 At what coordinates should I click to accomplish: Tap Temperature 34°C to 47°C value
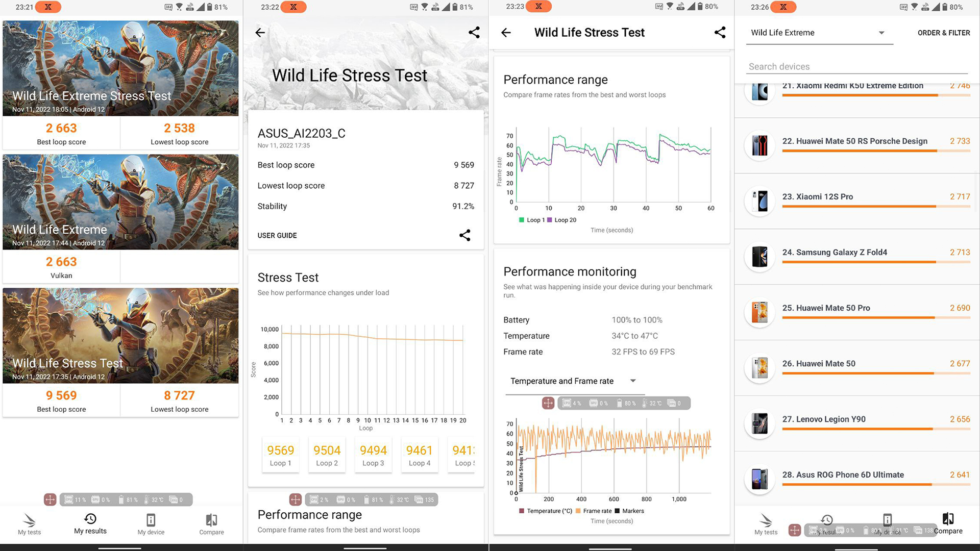635,336
